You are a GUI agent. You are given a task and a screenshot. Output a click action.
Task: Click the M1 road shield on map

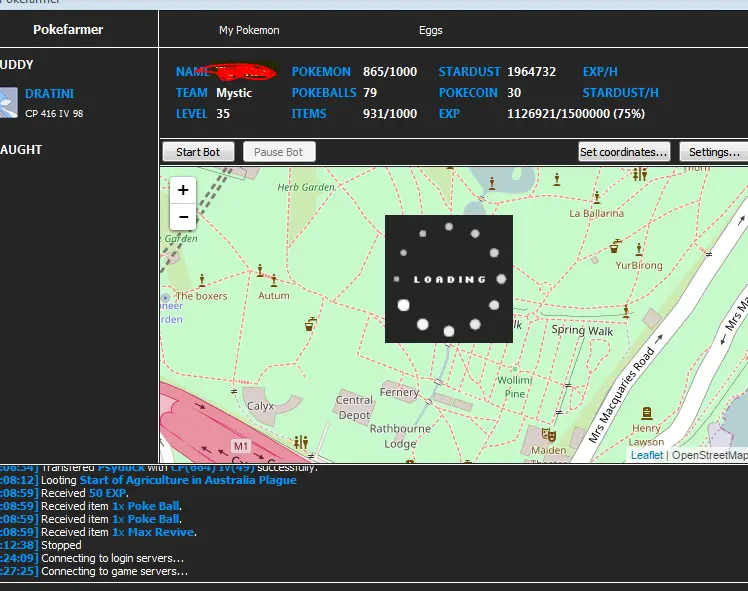241,446
